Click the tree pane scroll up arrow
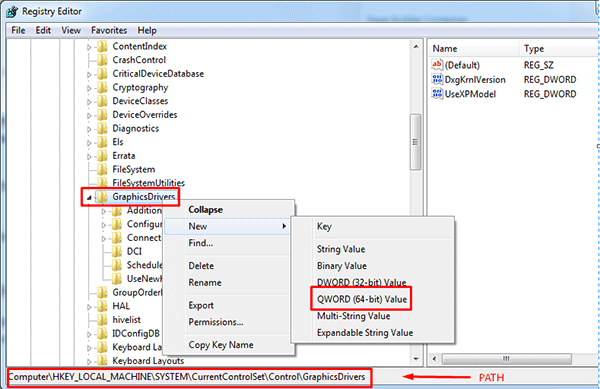 (416, 47)
